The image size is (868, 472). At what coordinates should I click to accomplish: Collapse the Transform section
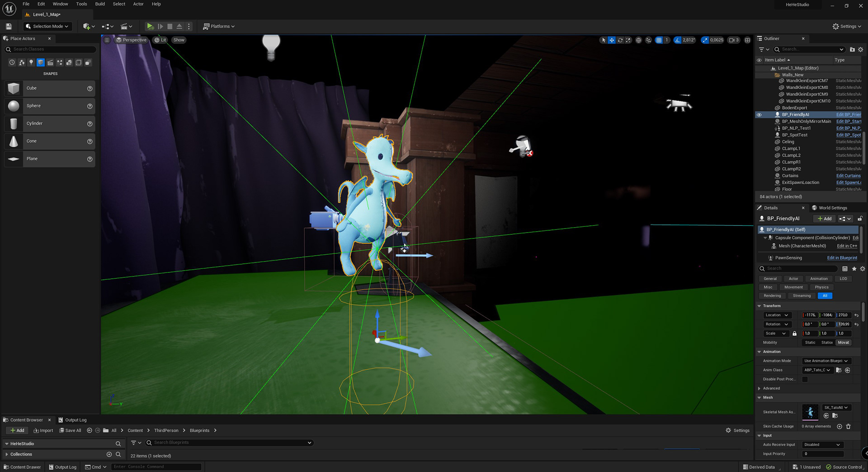coord(759,306)
